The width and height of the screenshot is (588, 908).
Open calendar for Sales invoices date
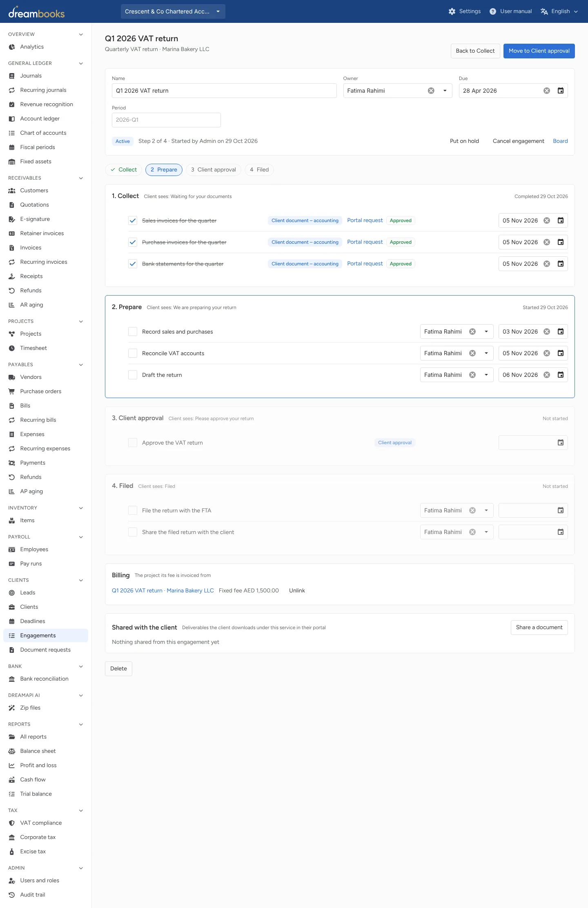[561, 220]
